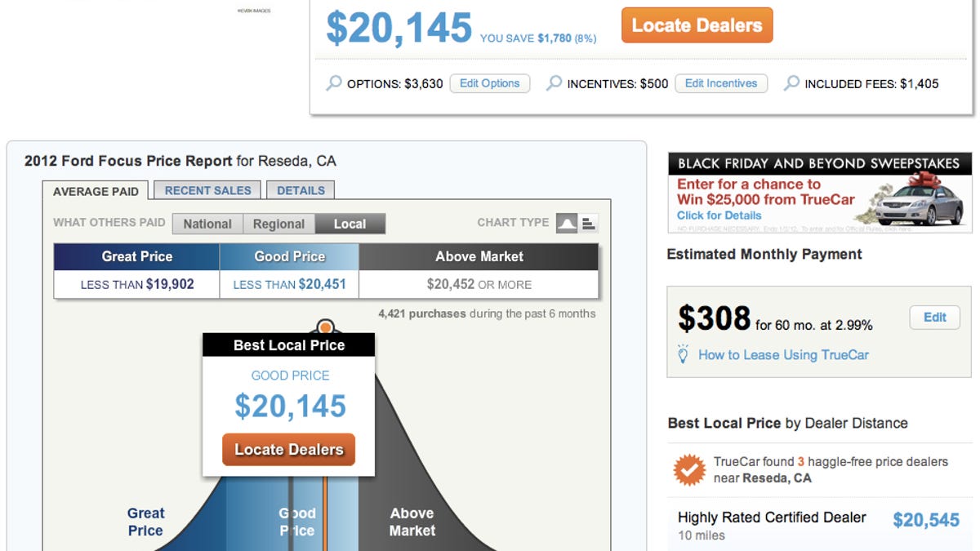Screen dimensions: 980x551
Task: Click the Estimated Monthly Payment heading
Action: coord(764,255)
